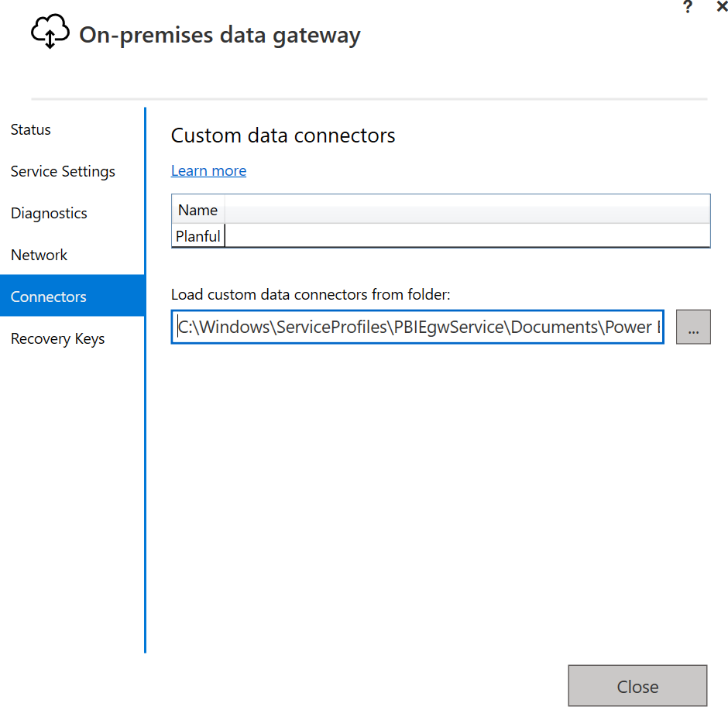Click the cloud gateway logo icon
The height and width of the screenshot is (717, 728).
[x=50, y=34]
